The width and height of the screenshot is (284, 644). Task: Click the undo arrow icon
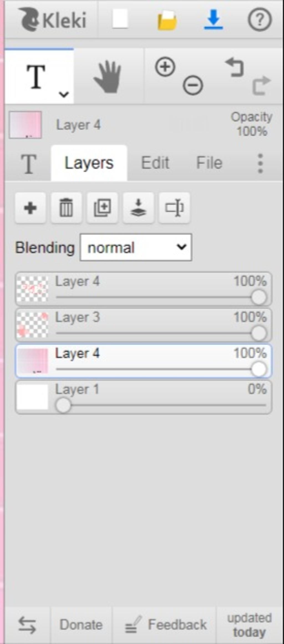pos(235,67)
